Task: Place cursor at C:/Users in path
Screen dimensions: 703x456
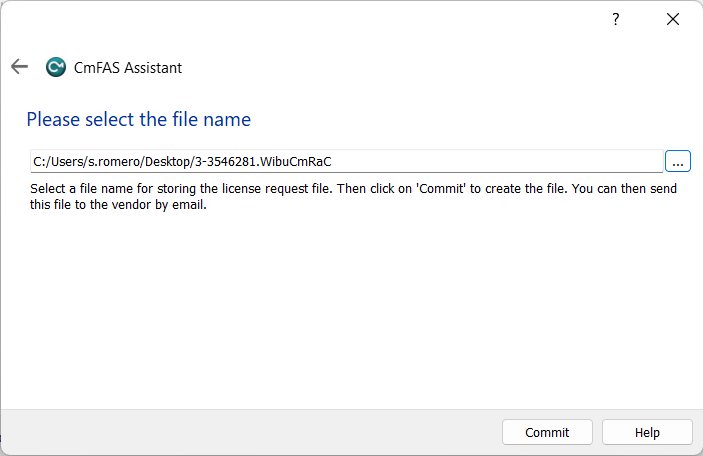Action: (58, 161)
